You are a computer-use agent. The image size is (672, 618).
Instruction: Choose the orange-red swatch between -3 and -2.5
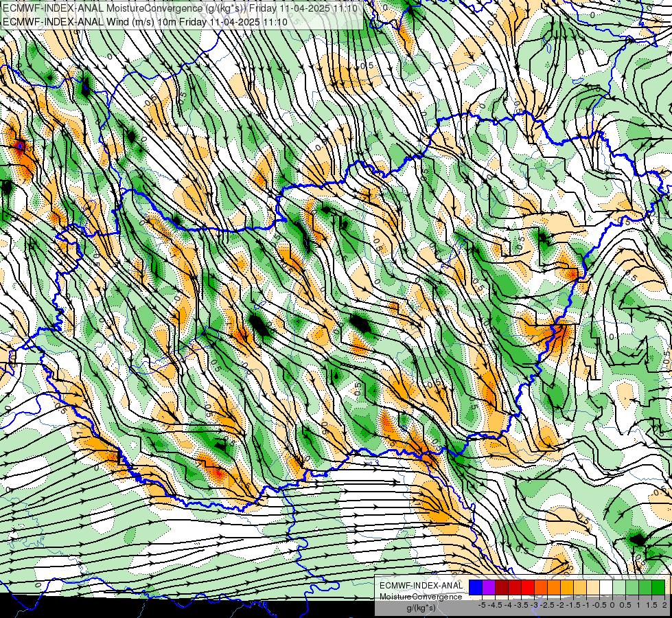tap(541, 588)
